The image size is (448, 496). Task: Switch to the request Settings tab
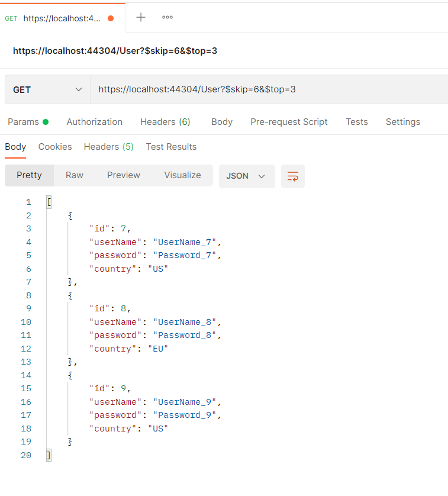402,122
